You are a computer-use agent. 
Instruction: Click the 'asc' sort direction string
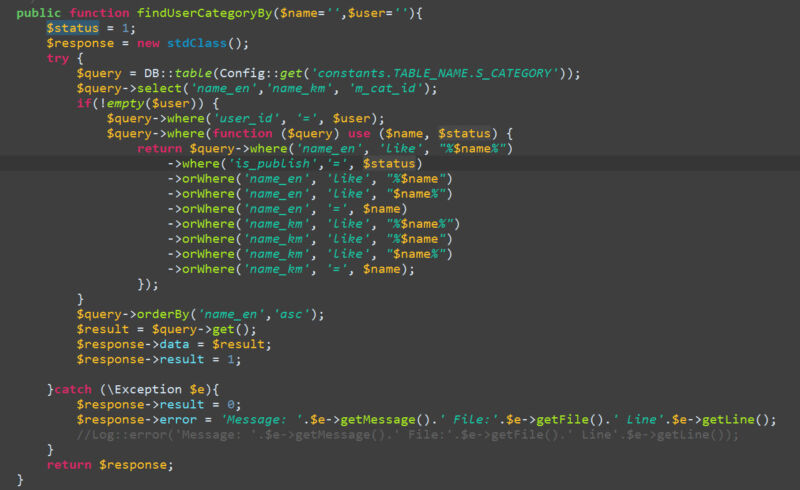coord(297,313)
